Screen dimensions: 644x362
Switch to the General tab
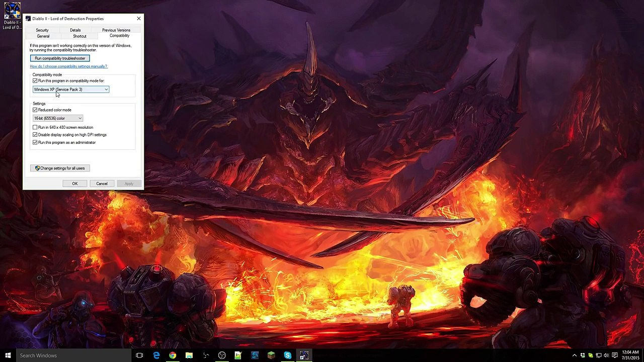(x=43, y=36)
